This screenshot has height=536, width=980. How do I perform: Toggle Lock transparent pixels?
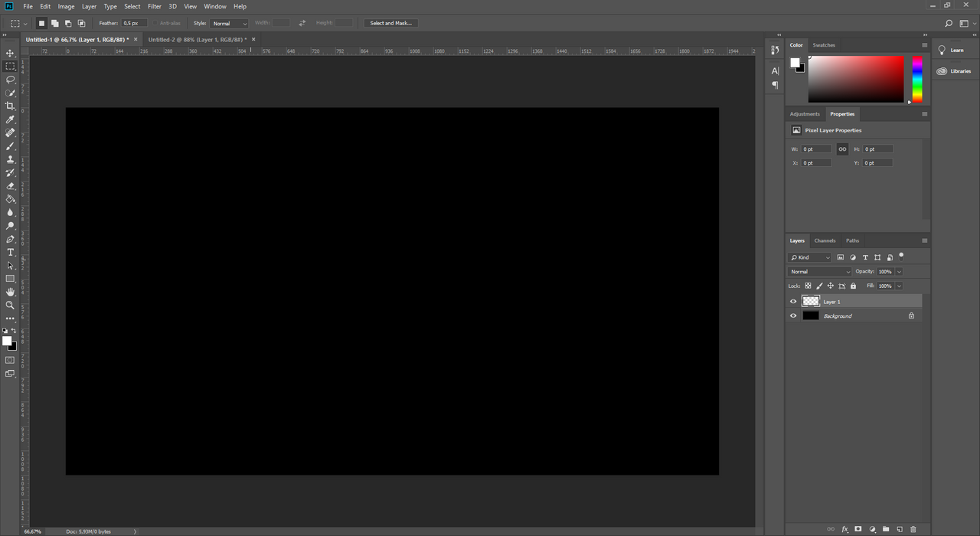(x=808, y=286)
